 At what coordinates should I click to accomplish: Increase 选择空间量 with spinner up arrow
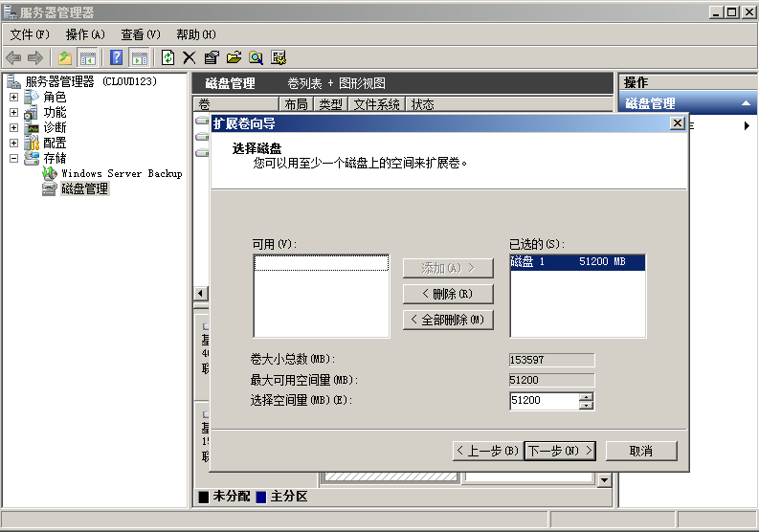point(586,396)
